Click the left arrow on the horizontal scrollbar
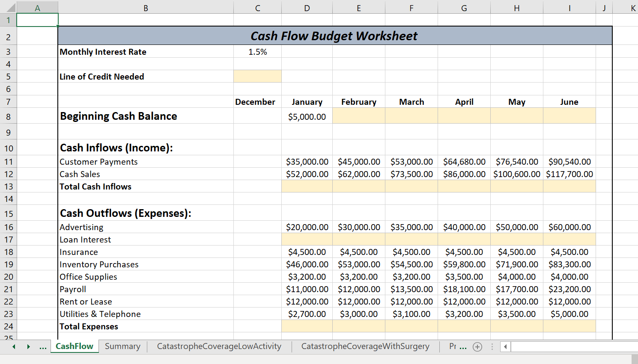 [505, 346]
